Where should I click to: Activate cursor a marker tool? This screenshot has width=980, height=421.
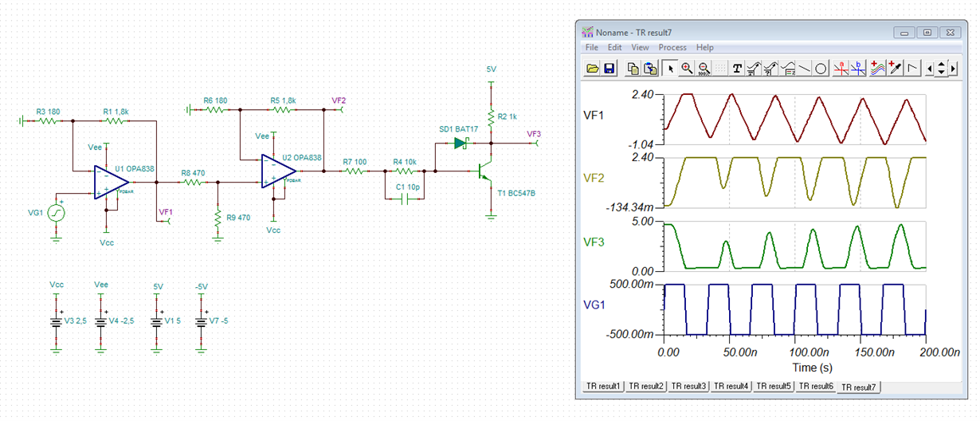[x=841, y=69]
